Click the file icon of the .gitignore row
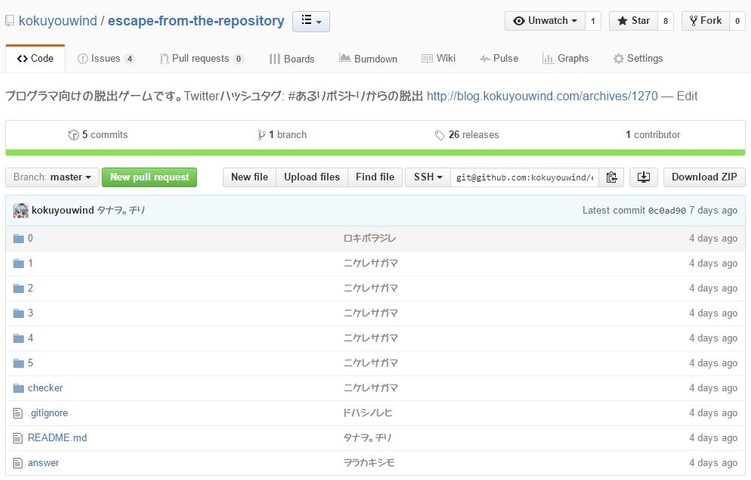 (18, 413)
